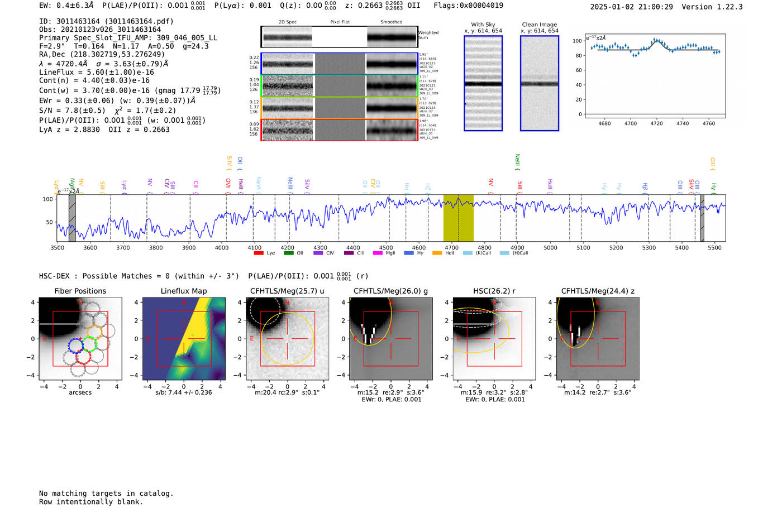782x532 pixels.
Task: Click the hatched gray band near 5460 Å
Action: [x=702, y=218]
